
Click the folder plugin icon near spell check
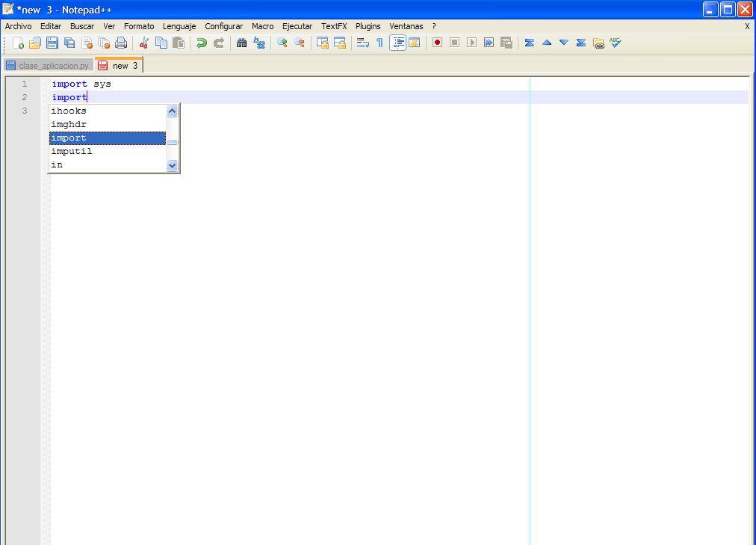pos(598,43)
